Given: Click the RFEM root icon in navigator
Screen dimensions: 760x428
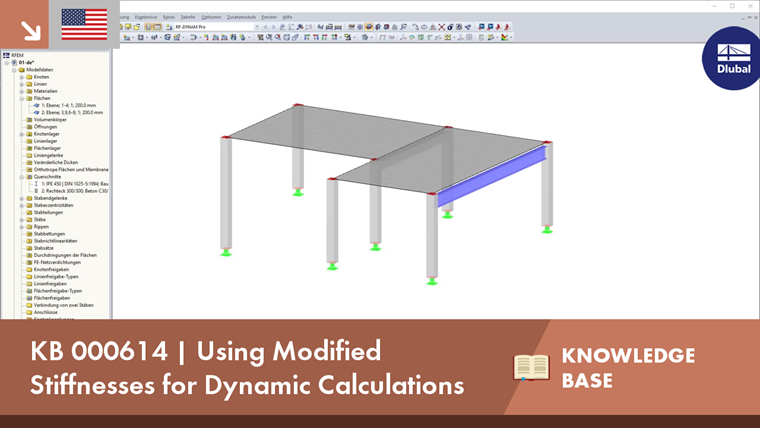Looking at the screenshot, I should pos(6,55).
